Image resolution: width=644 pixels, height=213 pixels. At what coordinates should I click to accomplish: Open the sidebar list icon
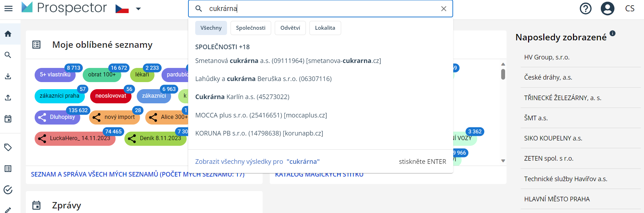pos(8,169)
